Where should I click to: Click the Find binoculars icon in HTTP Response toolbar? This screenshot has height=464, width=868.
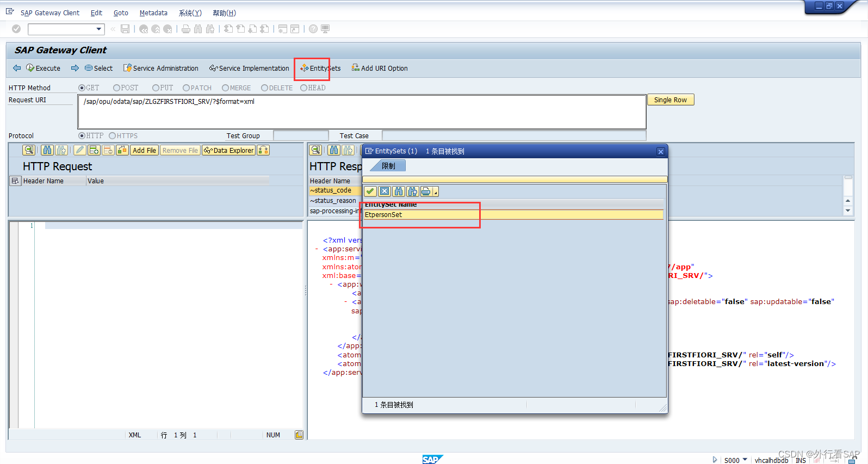(x=334, y=150)
